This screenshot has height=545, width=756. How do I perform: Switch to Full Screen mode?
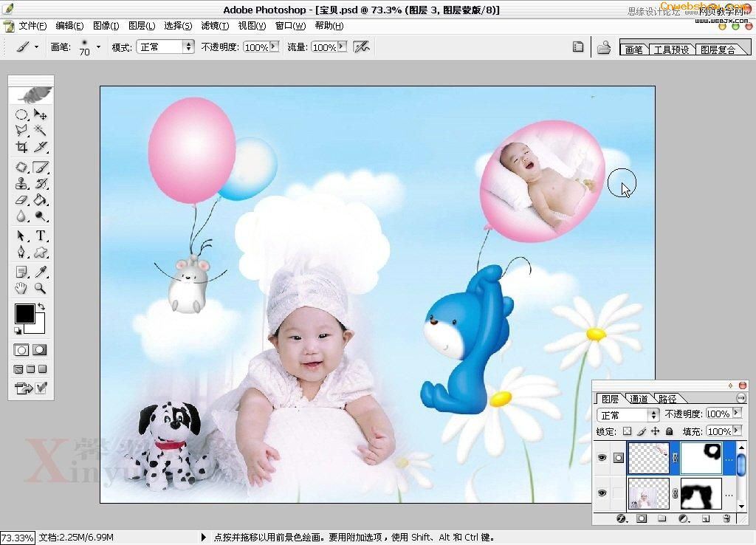(42, 369)
